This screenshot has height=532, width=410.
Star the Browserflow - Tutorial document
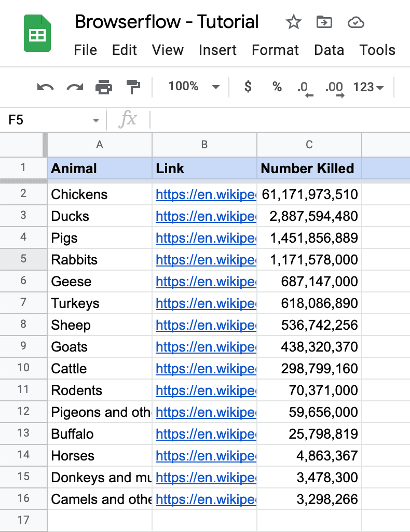tap(293, 22)
